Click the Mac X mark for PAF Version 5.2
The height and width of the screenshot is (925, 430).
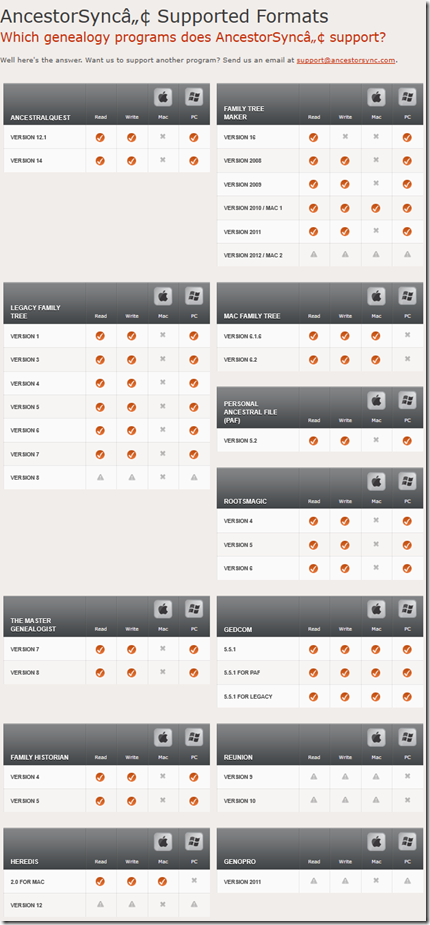(376, 439)
